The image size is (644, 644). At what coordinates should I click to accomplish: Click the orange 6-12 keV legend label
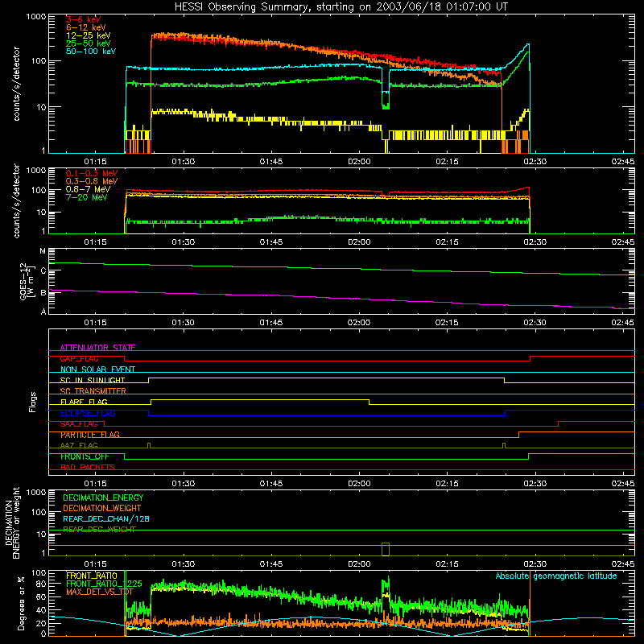(x=86, y=27)
